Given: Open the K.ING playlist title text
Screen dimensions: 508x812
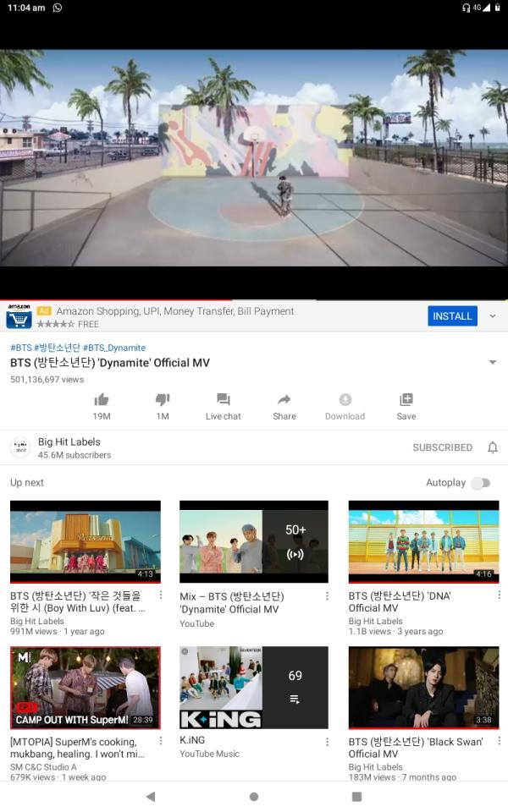Looking at the screenshot, I should tap(192, 740).
